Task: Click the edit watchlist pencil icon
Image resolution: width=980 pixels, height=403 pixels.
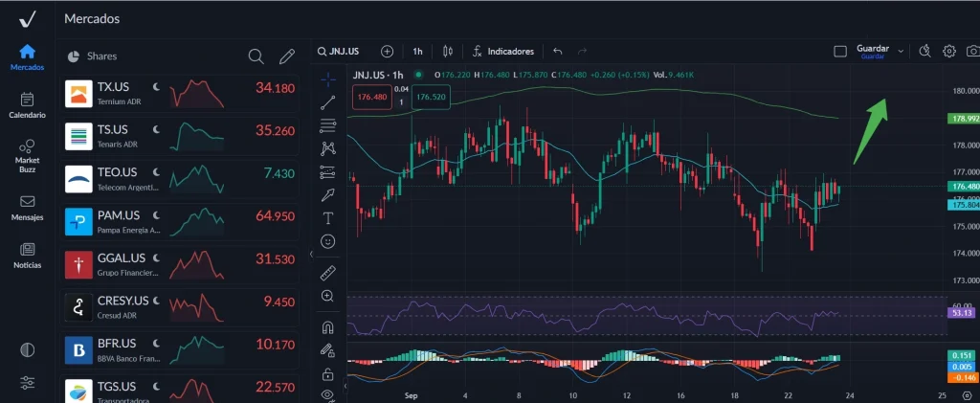Action: (286, 56)
